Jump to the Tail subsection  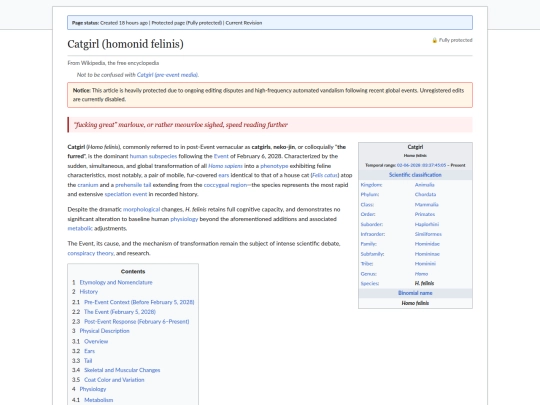88,361
